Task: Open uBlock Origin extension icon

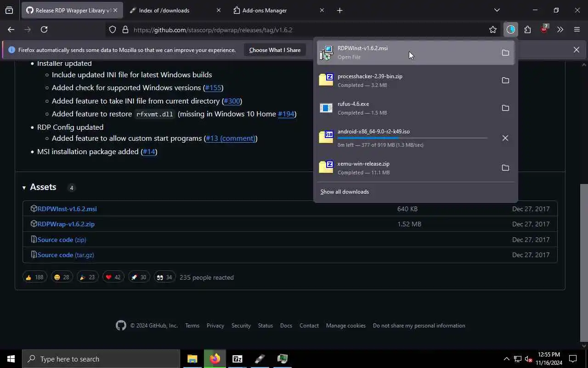Action: [544, 29]
